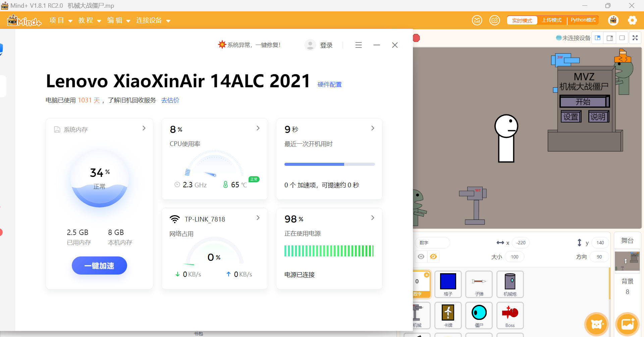The width and height of the screenshot is (644, 337).
Task: Click the green battery level bar
Action: 329,251
